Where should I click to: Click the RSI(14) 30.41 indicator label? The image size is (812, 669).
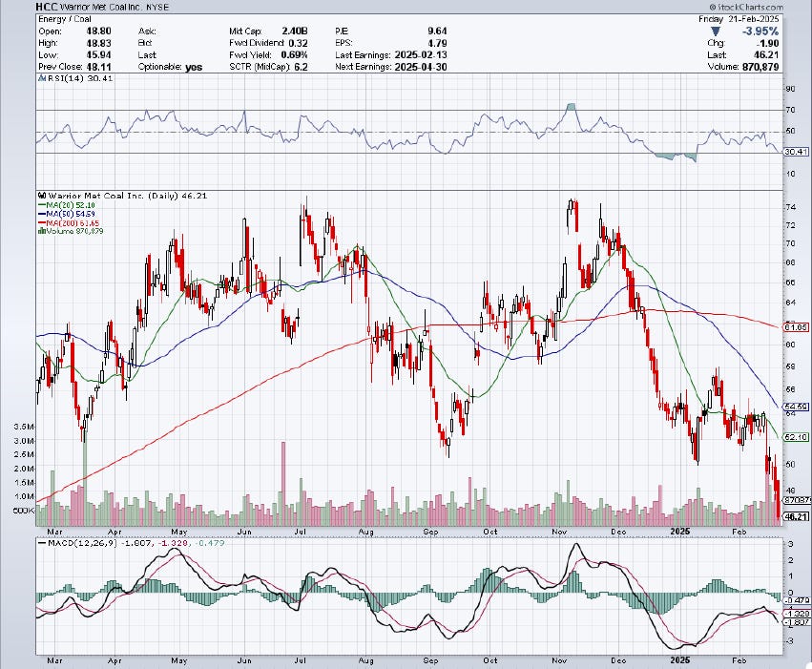tap(75, 78)
